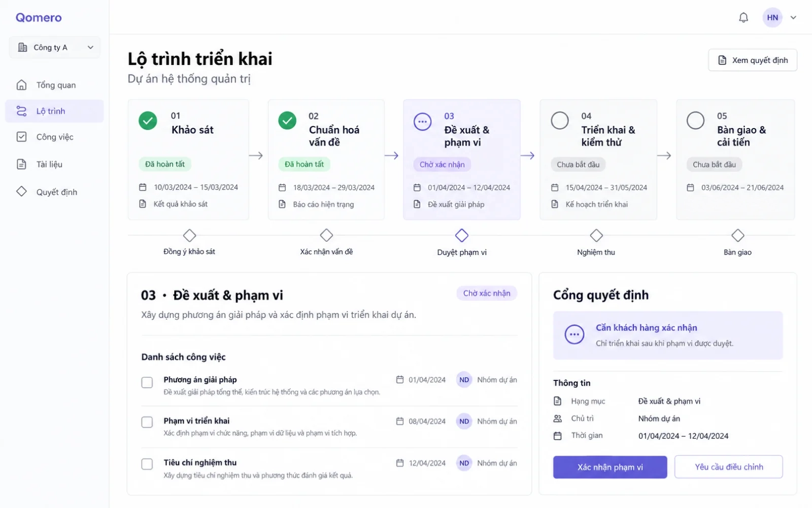Screen dimensions: 812x508
Task: Select the Nghiệm thu diamond marker
Action: [x=596, y=236]
